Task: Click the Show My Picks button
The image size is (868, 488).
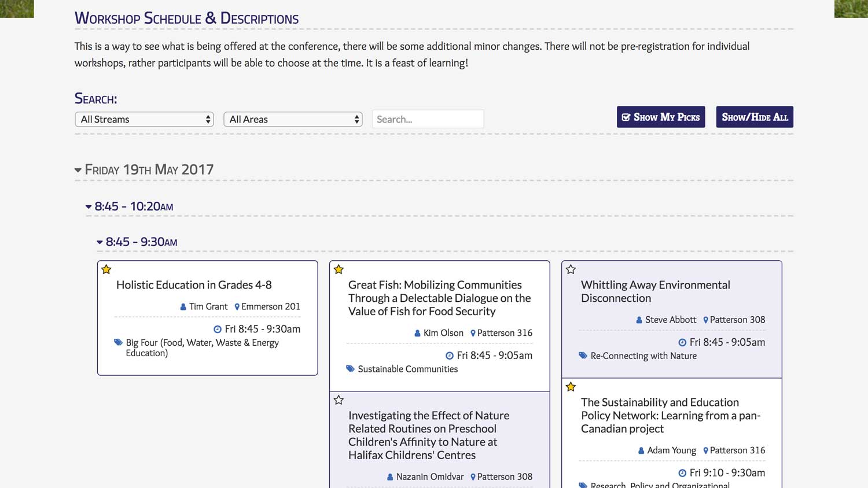Action: pyautogui.click(x=661, y=117)
